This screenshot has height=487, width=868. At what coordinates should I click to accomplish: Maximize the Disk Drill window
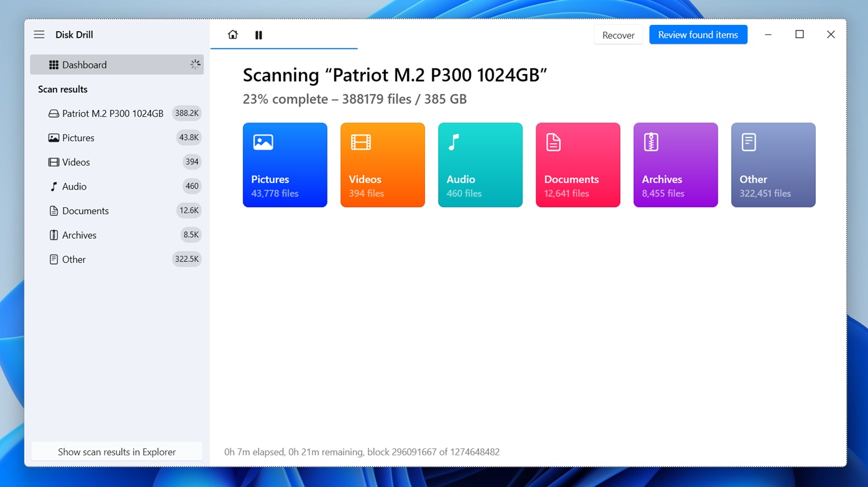tap(800, 35)
